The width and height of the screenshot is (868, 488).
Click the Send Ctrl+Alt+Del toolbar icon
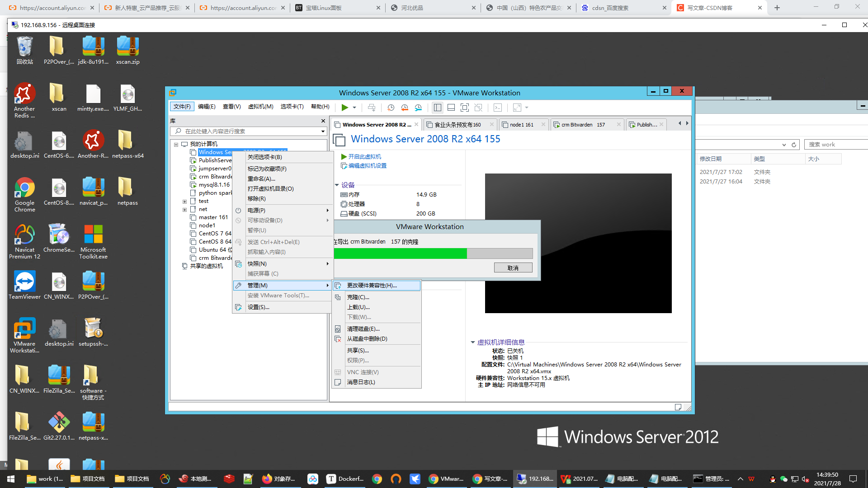click(372, 108)
